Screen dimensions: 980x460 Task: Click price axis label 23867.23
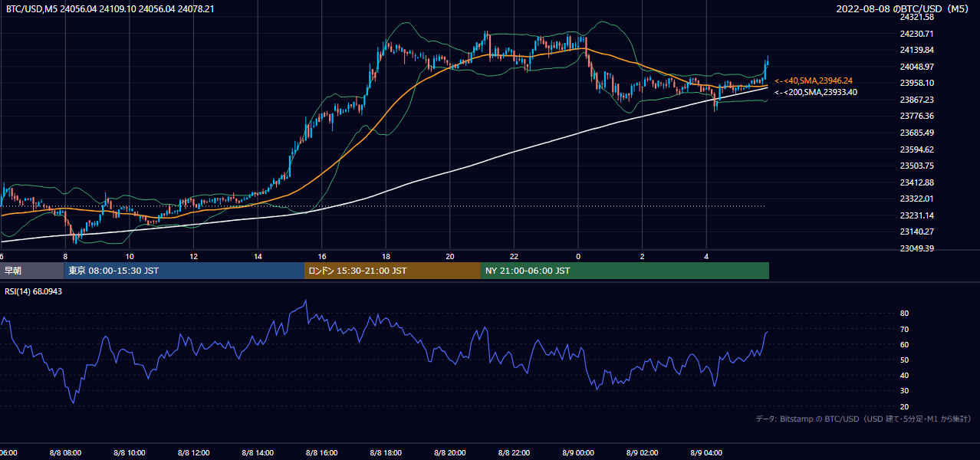[917, 100]
